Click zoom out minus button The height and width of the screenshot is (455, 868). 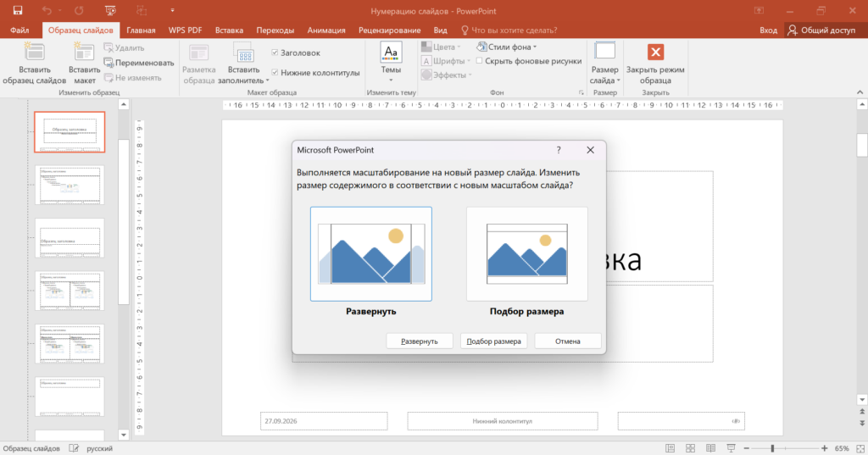(746, 448)
